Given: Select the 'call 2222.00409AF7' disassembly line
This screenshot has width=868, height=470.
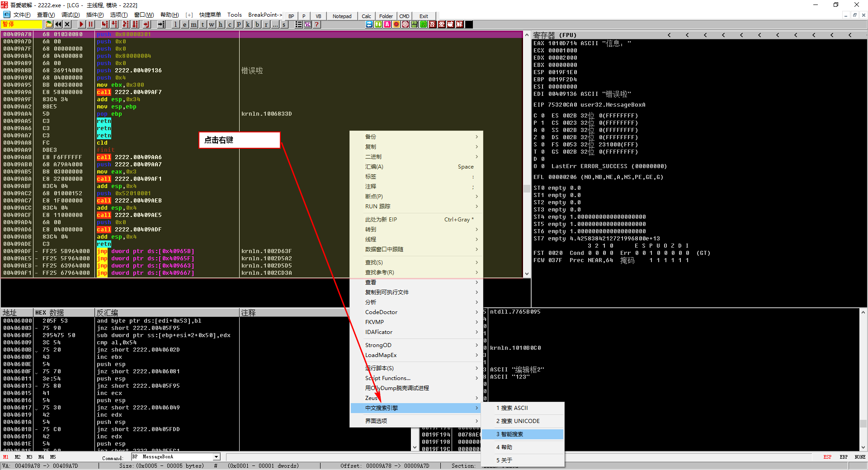Looking at the screenshot, I should coord(262,92).
